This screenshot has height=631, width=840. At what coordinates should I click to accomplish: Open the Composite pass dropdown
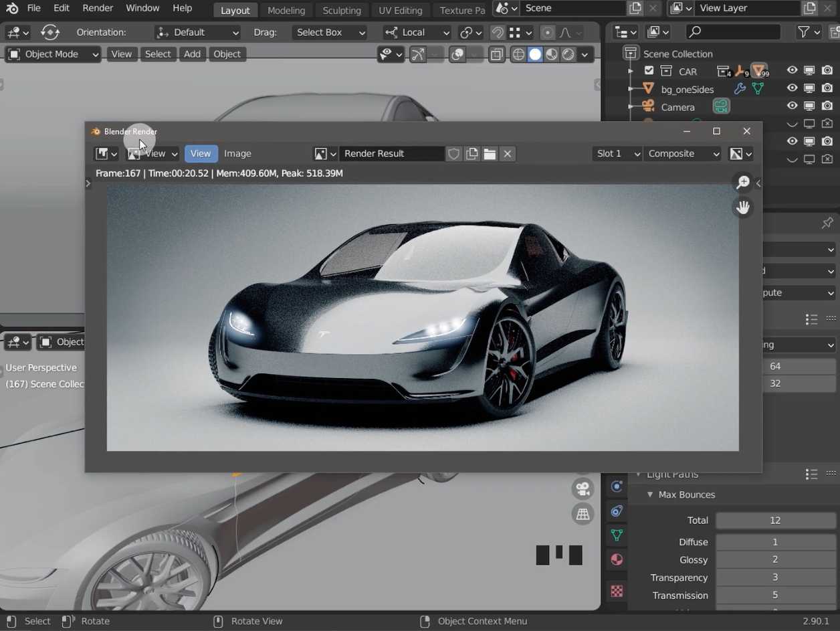pyautogui.click(x=683, y=154)
